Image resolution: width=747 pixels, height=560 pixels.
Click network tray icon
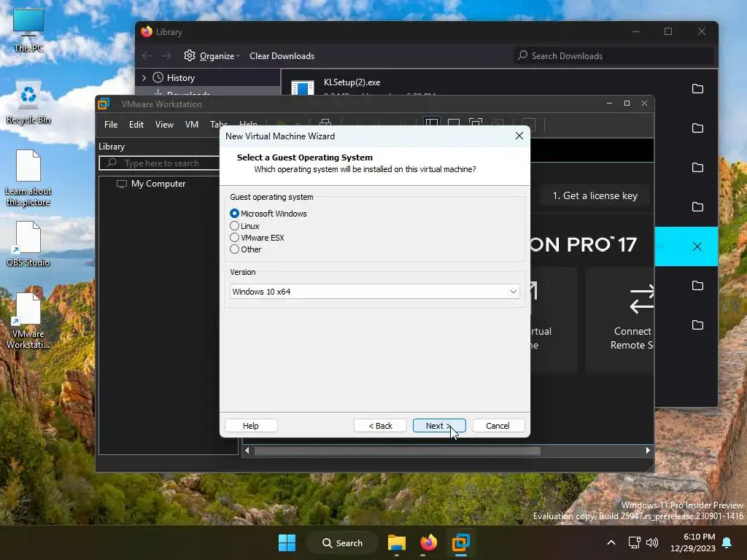[x=634, y=542]
